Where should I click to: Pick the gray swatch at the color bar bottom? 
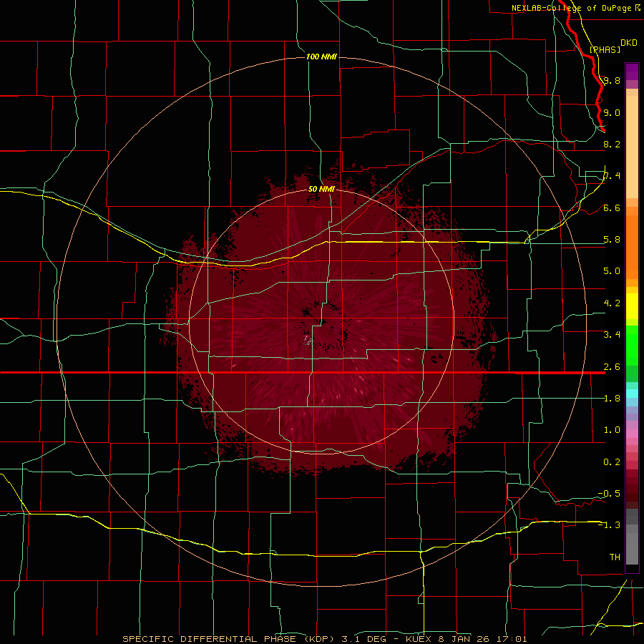tap(632, 546)
